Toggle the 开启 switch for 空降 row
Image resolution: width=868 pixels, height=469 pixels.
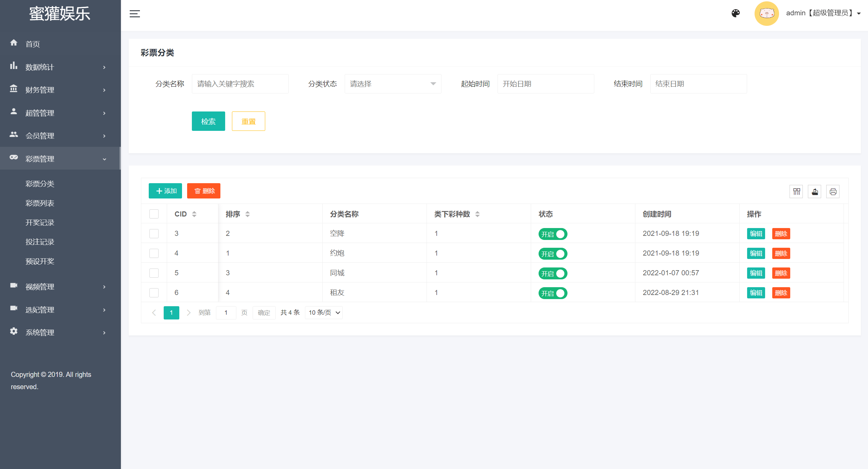pos(553,234)
